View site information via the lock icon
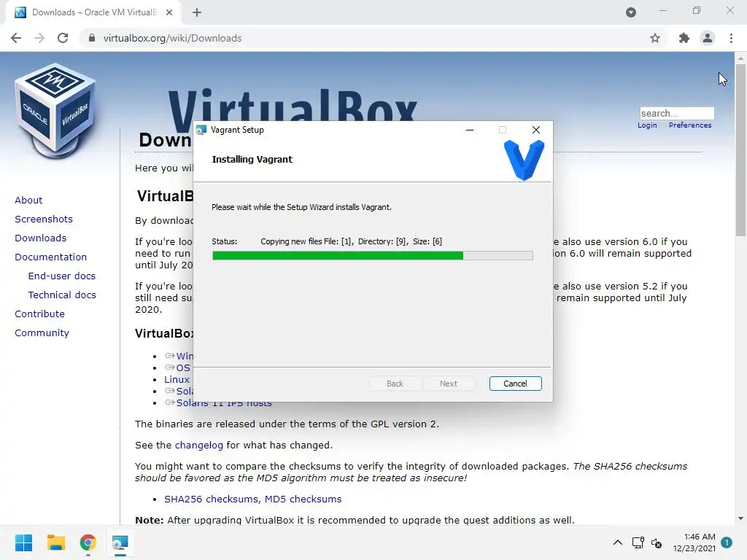 coord(92,38)
